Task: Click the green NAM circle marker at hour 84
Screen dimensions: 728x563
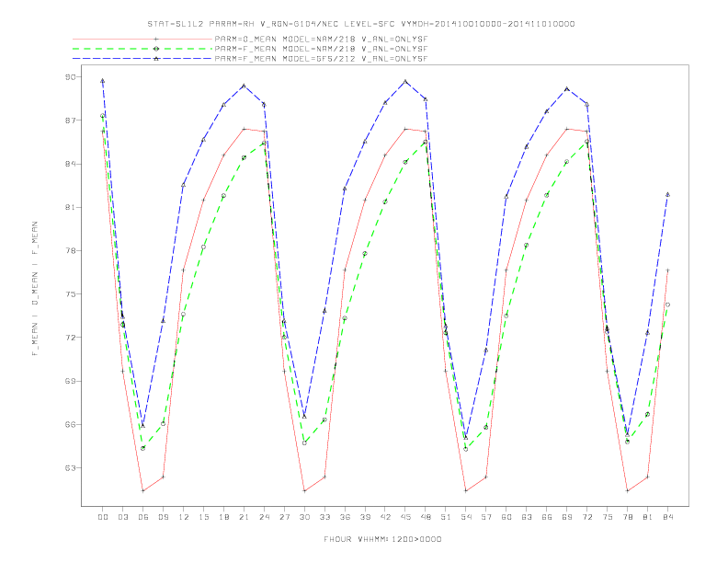Action: [667, 304]
